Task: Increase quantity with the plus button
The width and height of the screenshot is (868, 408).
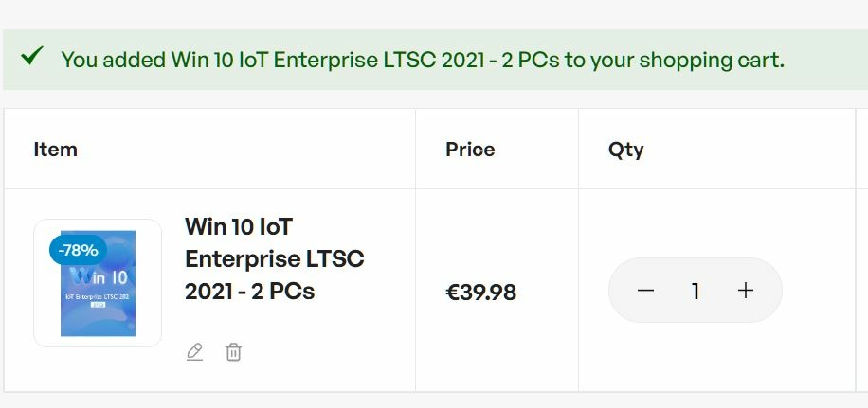Action: (746, 291)
